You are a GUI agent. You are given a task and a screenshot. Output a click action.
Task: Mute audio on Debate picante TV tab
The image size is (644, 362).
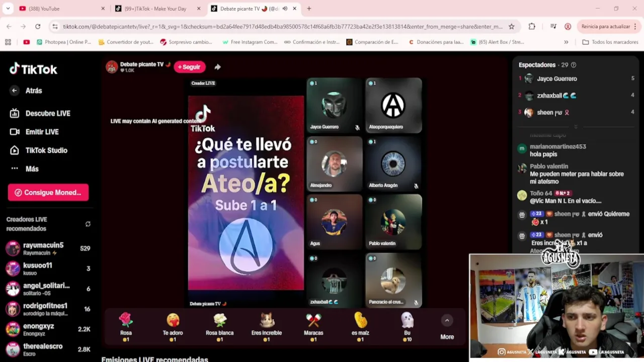(x=285, y=9)
